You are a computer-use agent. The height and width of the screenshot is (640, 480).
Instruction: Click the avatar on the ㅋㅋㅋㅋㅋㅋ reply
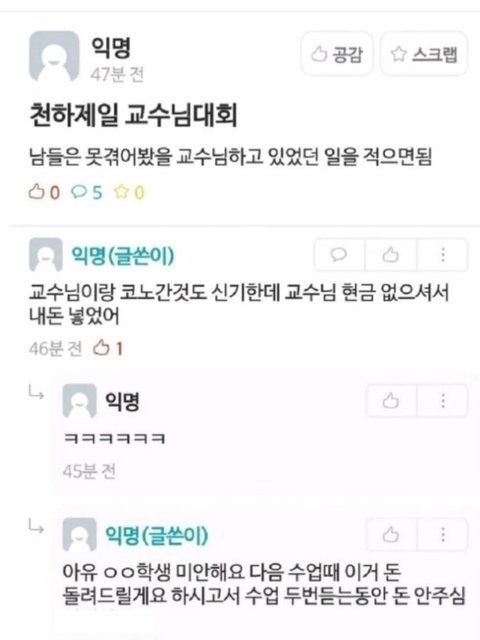[79, 401]
